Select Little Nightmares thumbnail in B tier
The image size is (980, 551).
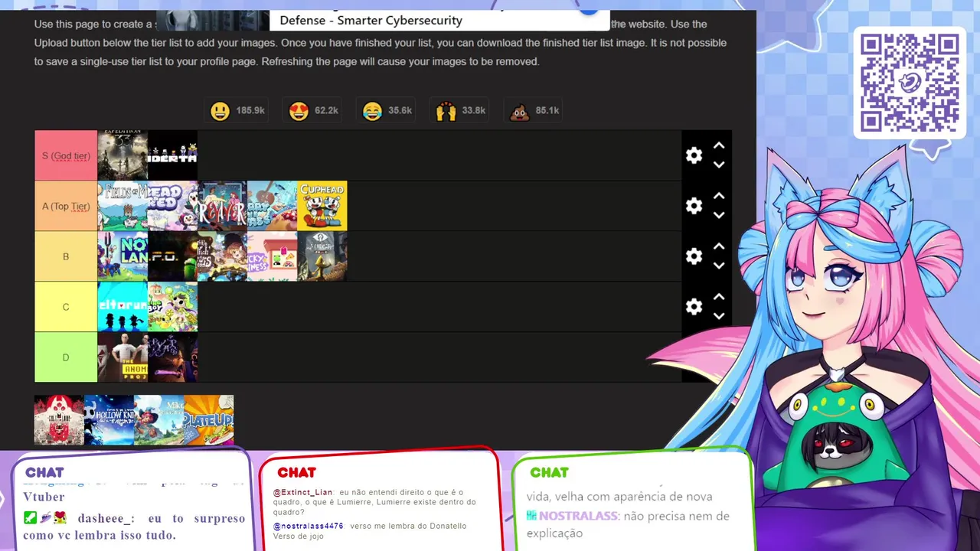point(322,256)
